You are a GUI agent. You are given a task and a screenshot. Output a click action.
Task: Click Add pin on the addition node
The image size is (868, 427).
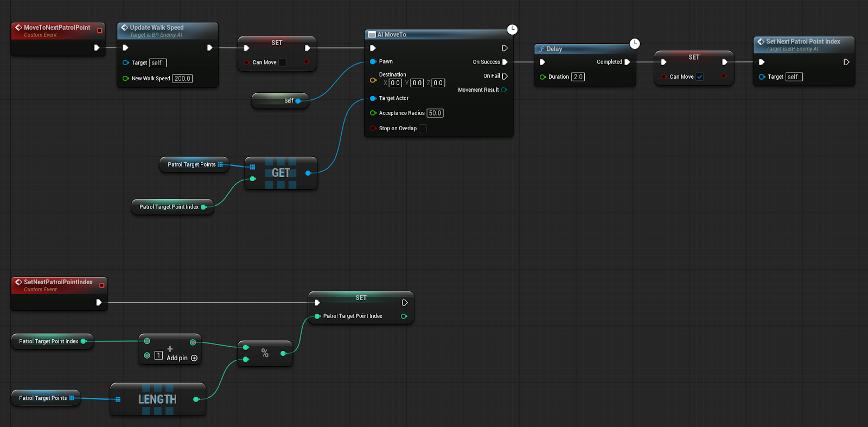point(182,358)
